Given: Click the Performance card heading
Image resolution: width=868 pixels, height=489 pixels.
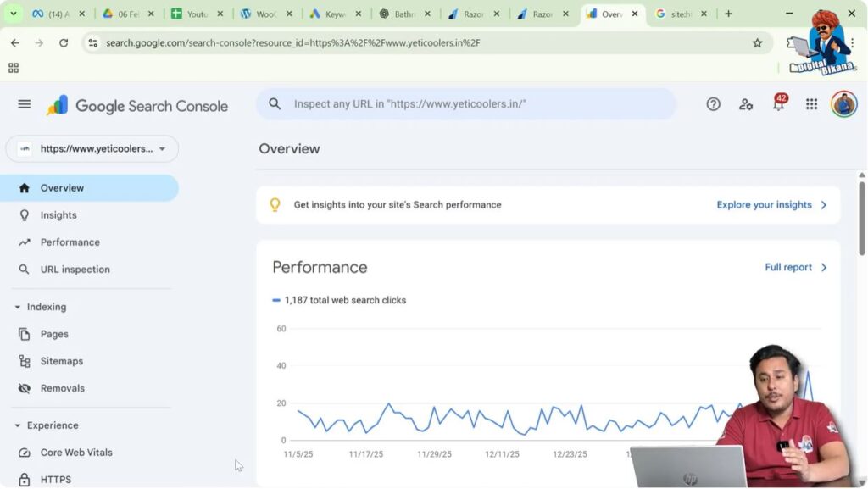Looking at the screenshot, I should pyautogui.click(x=320, y=267).
